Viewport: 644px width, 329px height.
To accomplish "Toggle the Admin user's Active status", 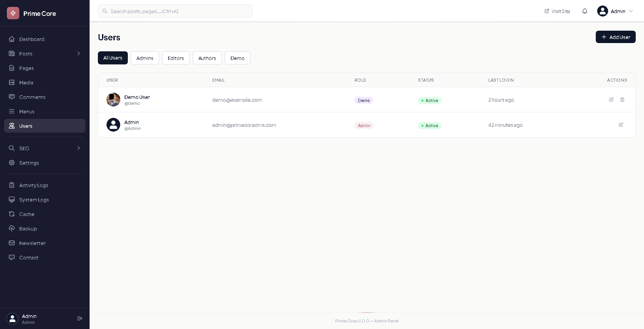I will click(429, 125).
